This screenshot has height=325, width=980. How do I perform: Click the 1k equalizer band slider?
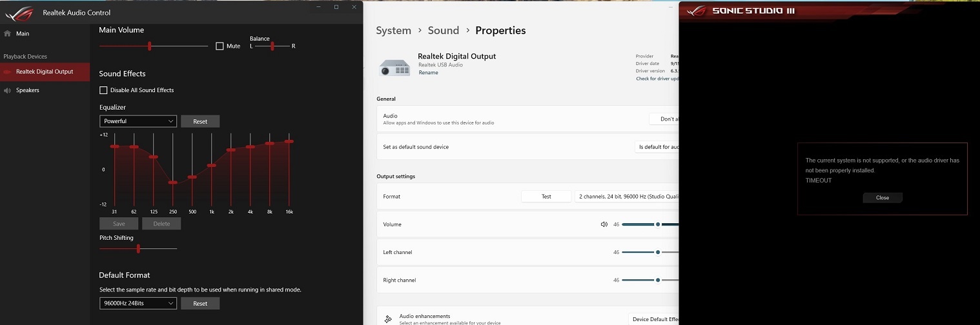[211, 166]
